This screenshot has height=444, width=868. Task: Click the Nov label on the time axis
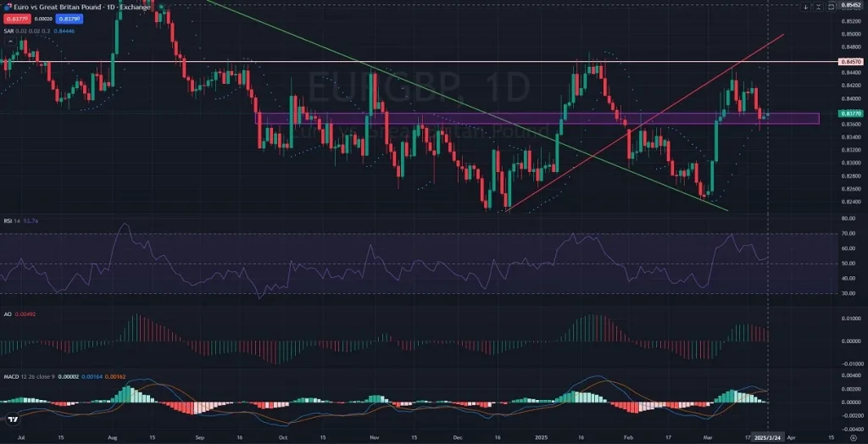(375, 437)
